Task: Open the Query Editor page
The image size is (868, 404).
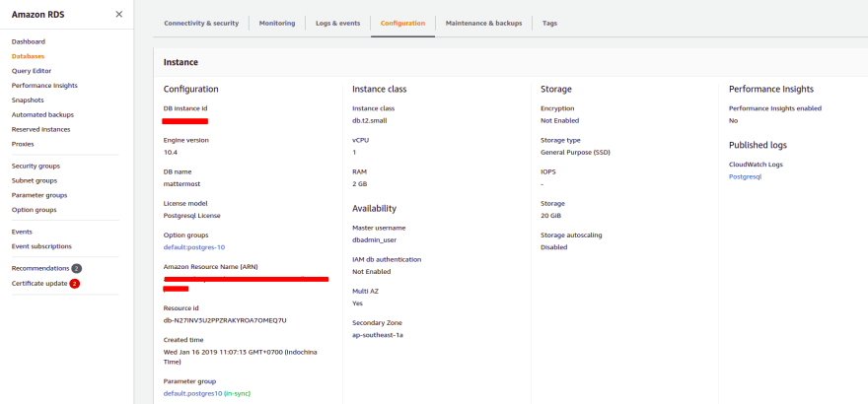Action: tap(32, 71)
